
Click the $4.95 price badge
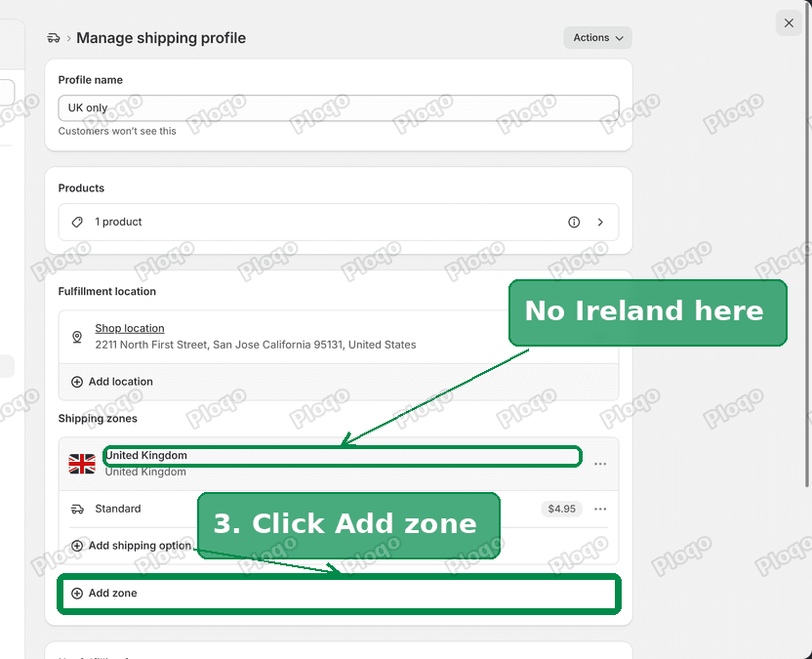562,509
